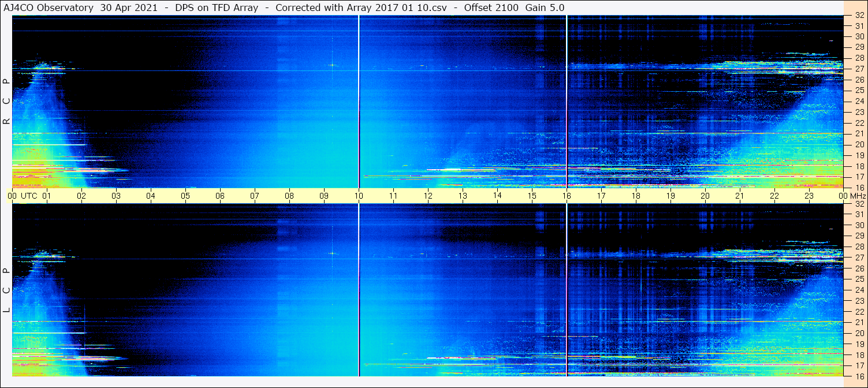Image resolution: width=868 pixels, height=388 pixels.
Task: Select 27 MHz on the upper frequency scale
Action: tap(859, 69)
